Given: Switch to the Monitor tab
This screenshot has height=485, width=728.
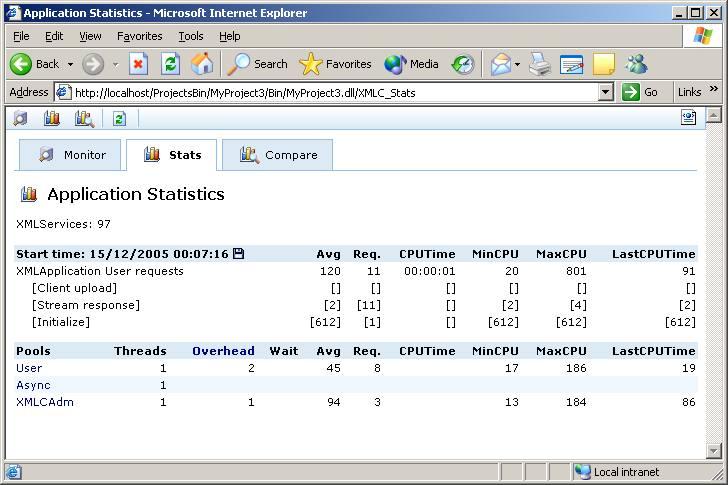Looking at the screenshot, I should (x=71, y=155).
